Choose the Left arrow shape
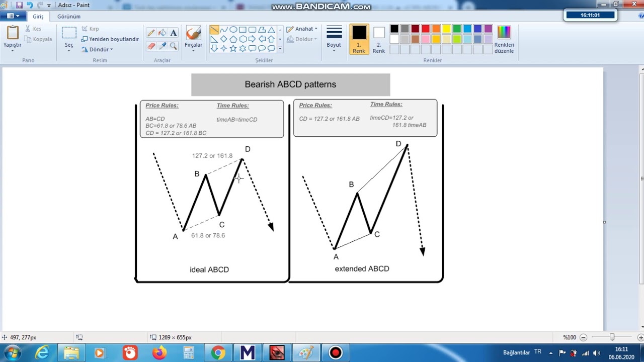 pyautogui.click(x=262, y=39)
